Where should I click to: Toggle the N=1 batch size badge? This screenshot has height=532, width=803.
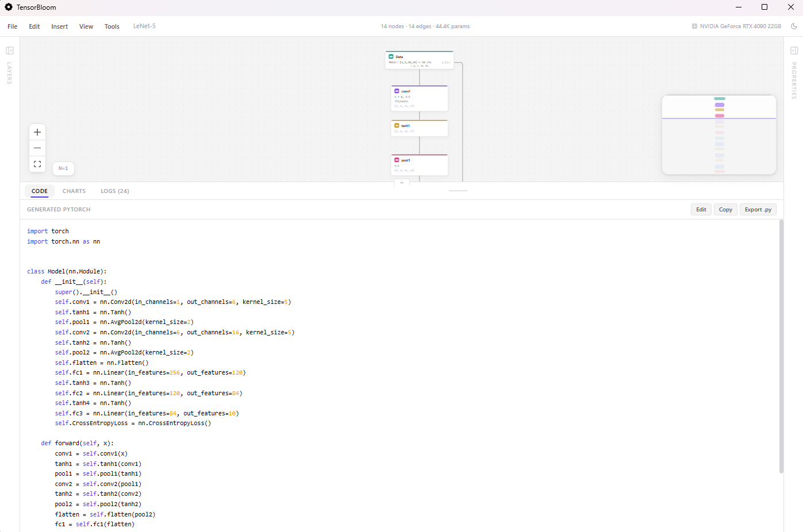click(x=63, y=168)
